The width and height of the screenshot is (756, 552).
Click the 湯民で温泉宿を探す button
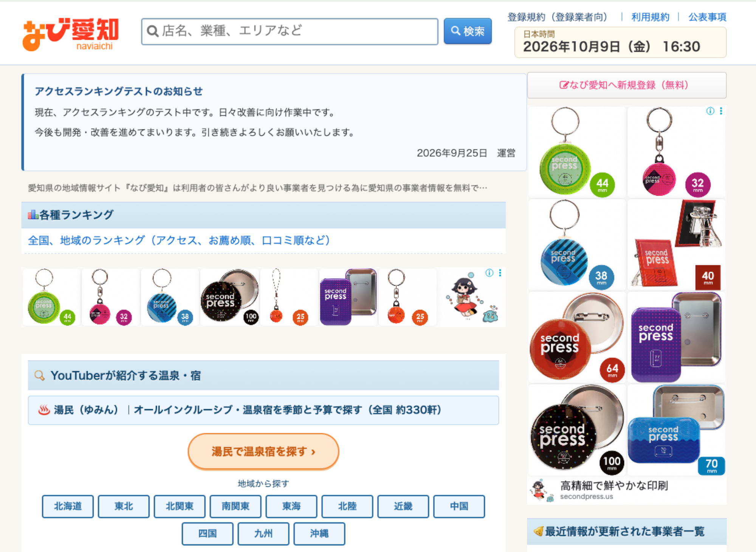(x=263, y=451)
